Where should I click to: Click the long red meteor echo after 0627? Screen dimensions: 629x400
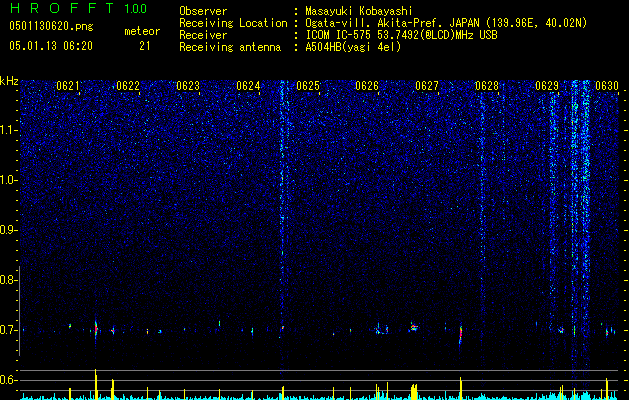[x=461, y=333]
